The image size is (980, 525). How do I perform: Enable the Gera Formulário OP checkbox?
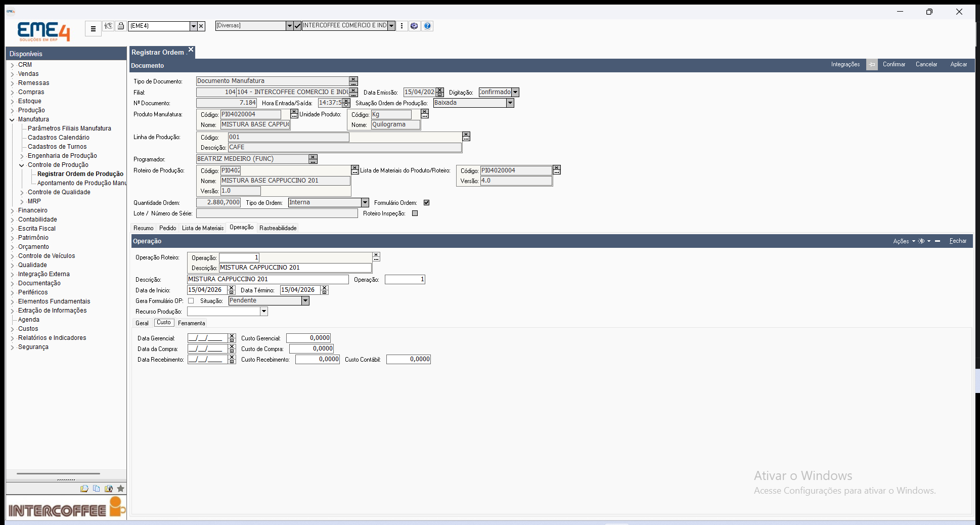191,301
